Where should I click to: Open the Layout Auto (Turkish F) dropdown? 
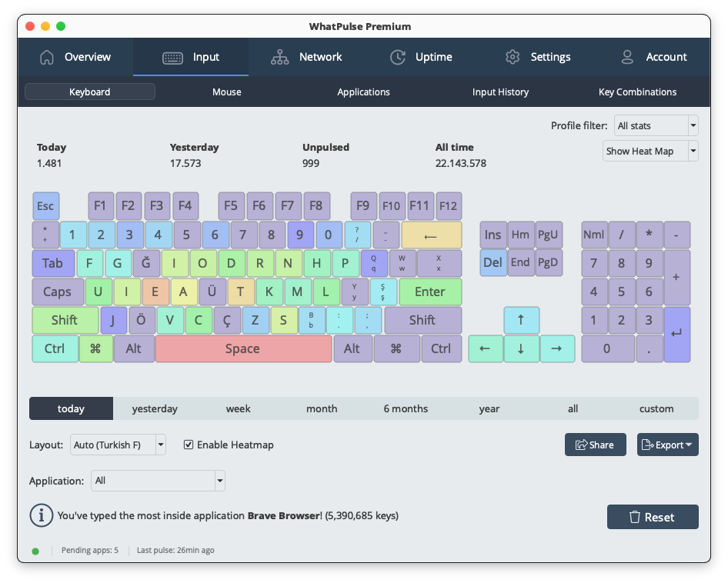118,445
